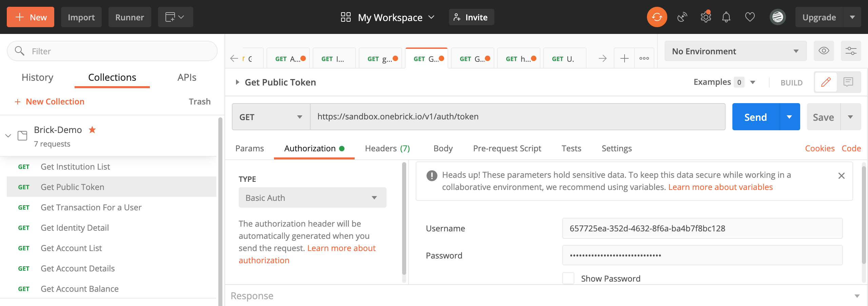The height and width of the screenshot is (306, 868).
Task: Open Get Transaction For a User request
Action: tap(112, 207)
